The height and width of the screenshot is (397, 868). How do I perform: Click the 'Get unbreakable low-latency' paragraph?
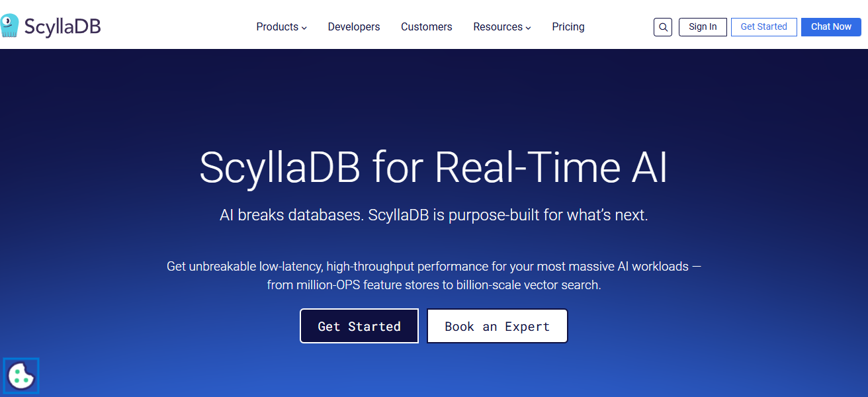[434, 276]
